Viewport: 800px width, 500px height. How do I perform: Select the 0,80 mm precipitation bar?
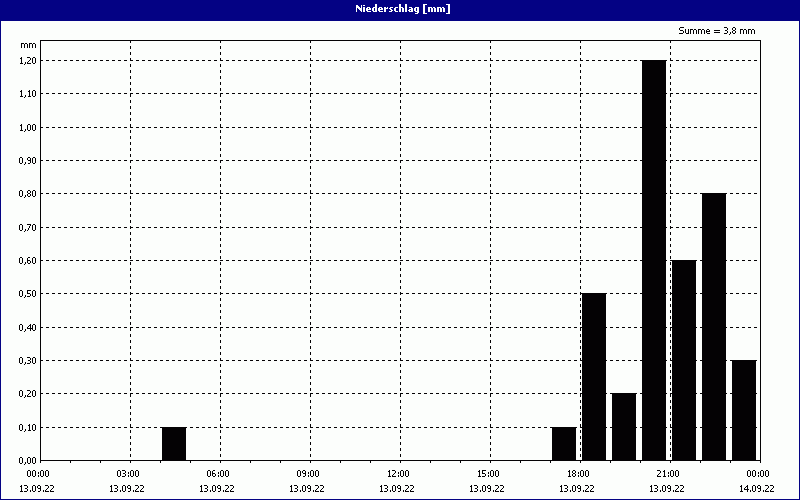coord(714,326)
